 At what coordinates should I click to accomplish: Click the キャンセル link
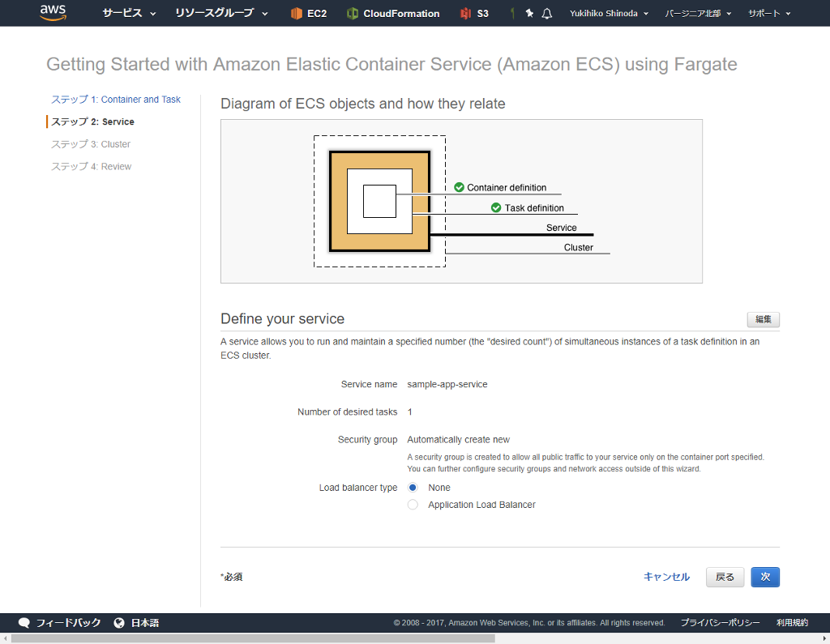coord(666,577)
